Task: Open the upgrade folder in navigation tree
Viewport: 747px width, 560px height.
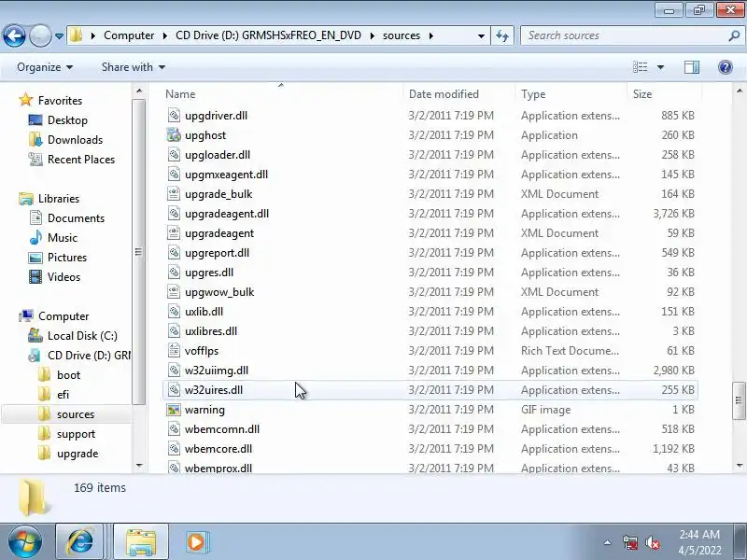Action: (x=78, y=454)
